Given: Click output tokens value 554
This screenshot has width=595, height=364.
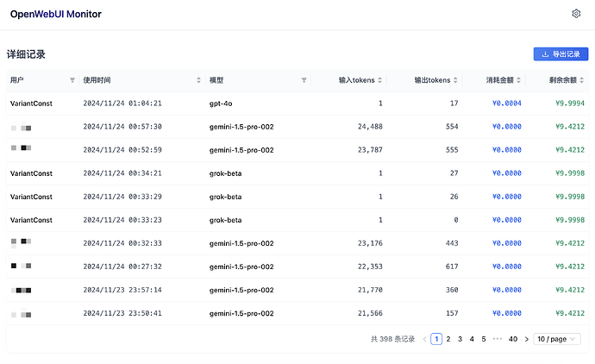Looking at the screenshot, I should pyautogui.click(x=452, y=127).
